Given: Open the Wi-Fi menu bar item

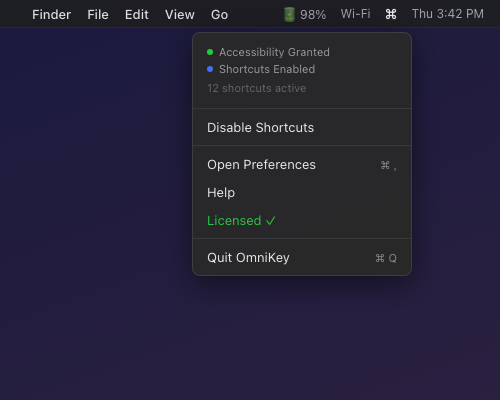Looking at the screenshot, I should coord(355,14).
